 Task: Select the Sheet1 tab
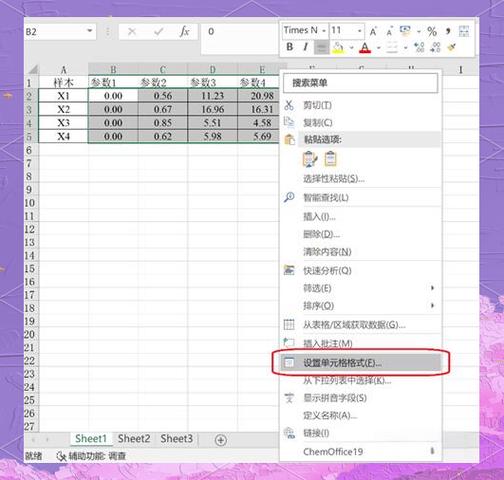pos(91,438)
